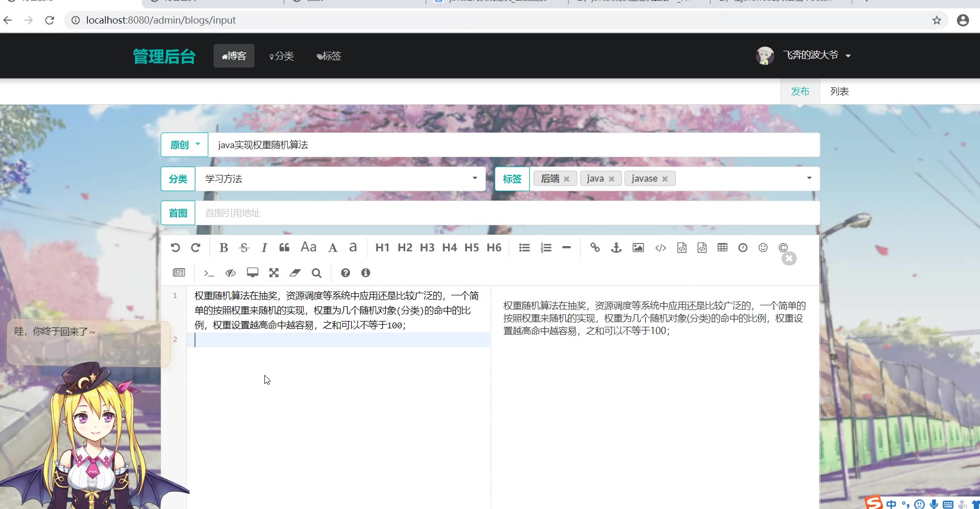Insert HTML entities copyright symbol tool
Image resolution: width=980 pixels, height=509 pixels.
(783, 248)
